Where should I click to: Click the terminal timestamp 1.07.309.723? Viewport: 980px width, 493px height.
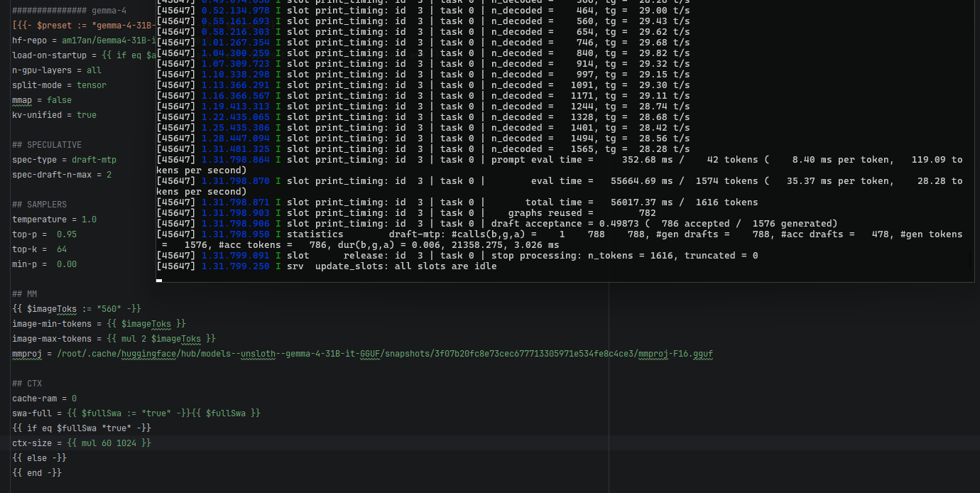pyautogui.click(x=236, y=63)
